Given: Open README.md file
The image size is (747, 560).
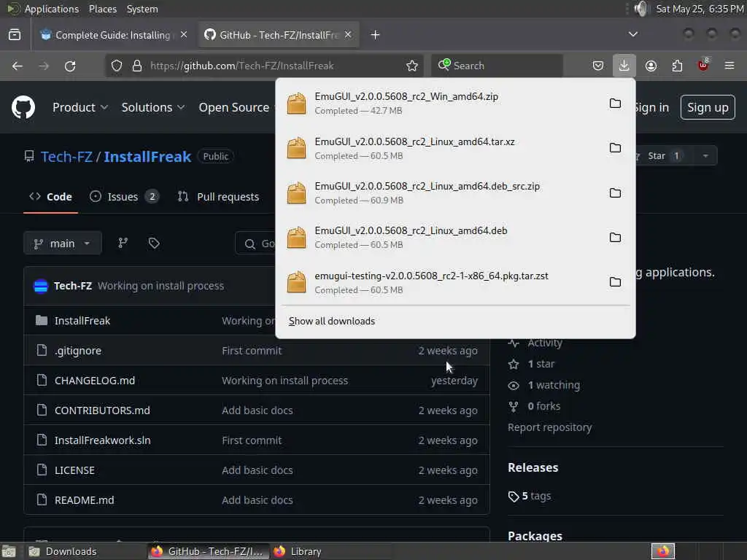Looking at the screenshot, I should click(x=85, y=500).
